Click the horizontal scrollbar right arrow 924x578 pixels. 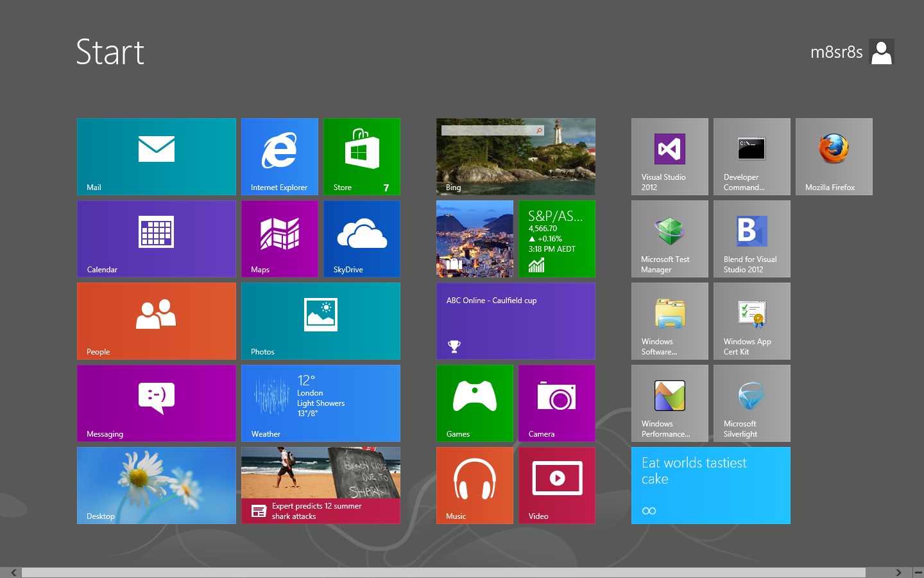click(898, 572)
